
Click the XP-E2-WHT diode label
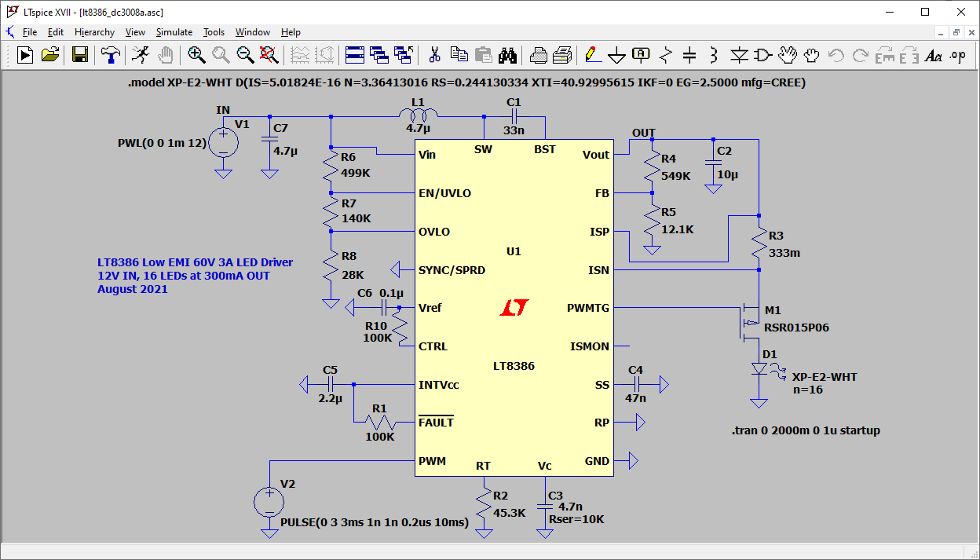coord(825,377)
